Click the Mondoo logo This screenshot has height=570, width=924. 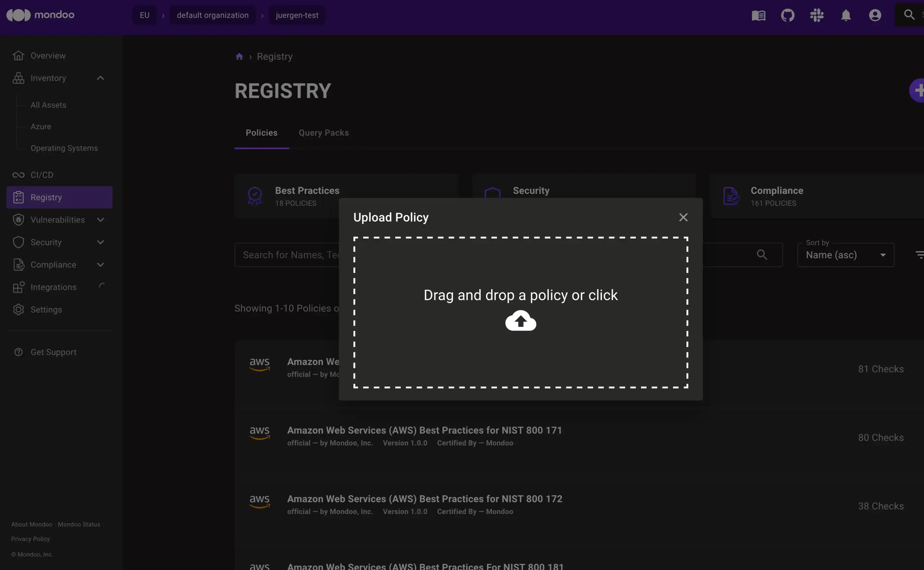tap(40, 15)
